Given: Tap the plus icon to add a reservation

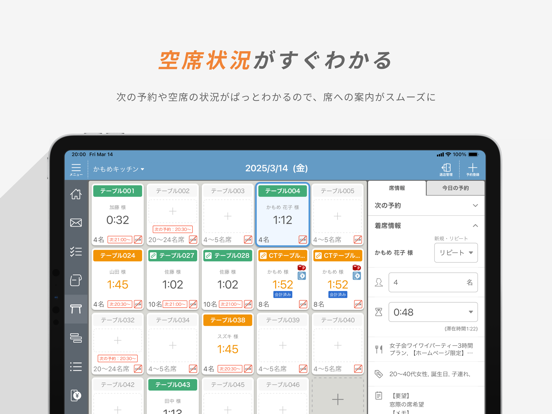Looking at the screenshot, I should click(x=472, y=169).
